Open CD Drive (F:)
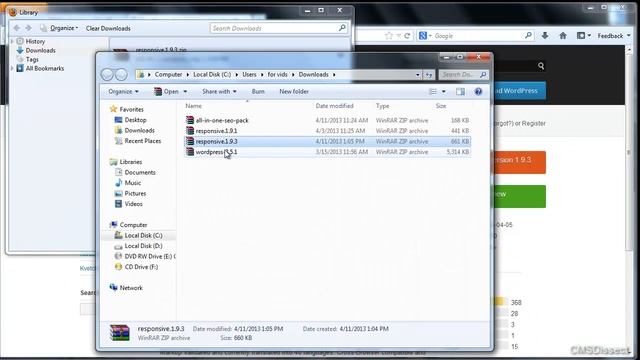Viewport: 640px width, 360px height. 141,267
